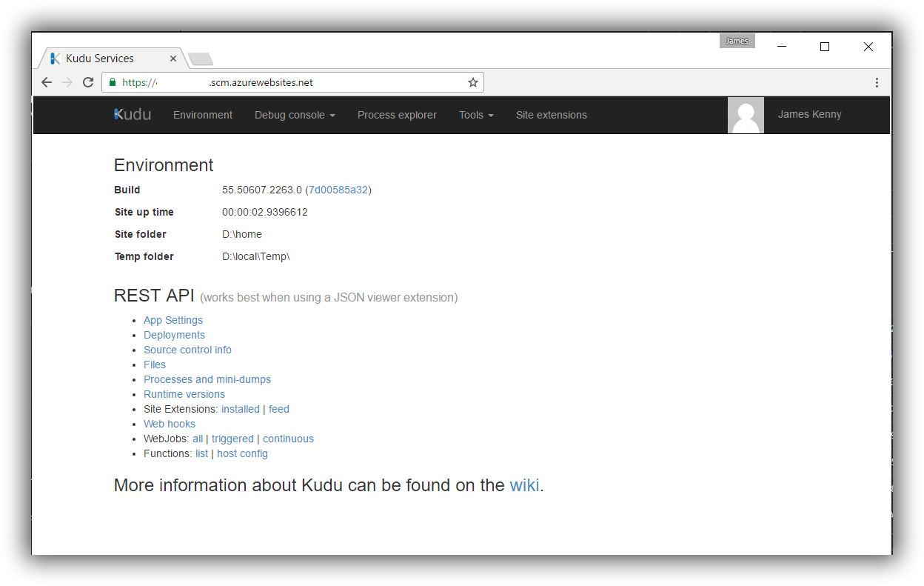Click the James Kenny user name
This screenshot has height=586, width=924.
809,114
